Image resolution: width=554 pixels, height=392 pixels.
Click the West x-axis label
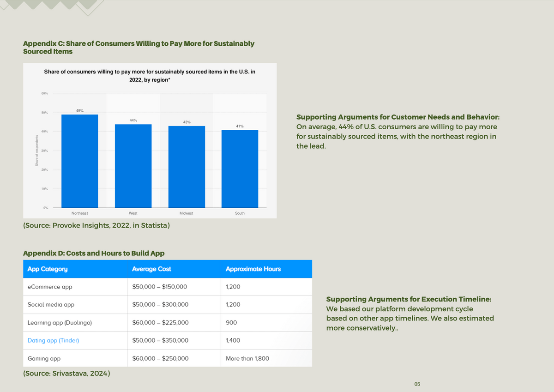(133, 213)
